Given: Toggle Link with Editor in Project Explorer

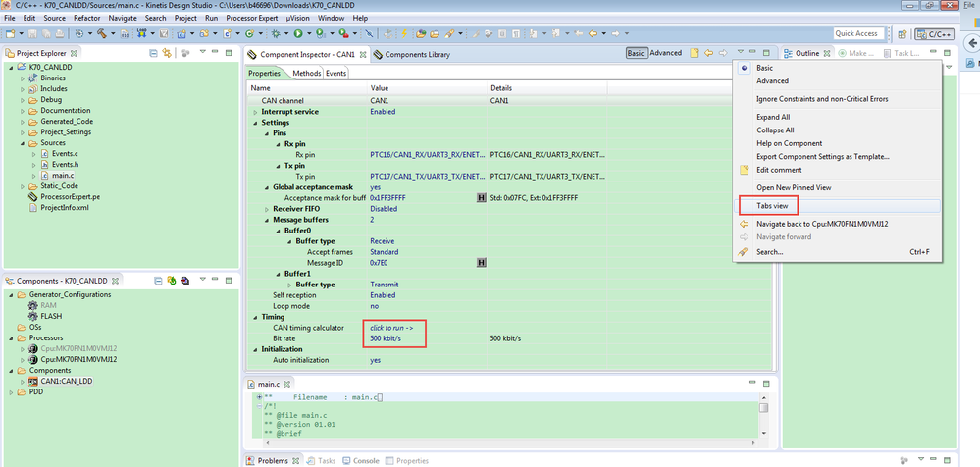Looking at the screenshot, I should [x=167, y=53].
